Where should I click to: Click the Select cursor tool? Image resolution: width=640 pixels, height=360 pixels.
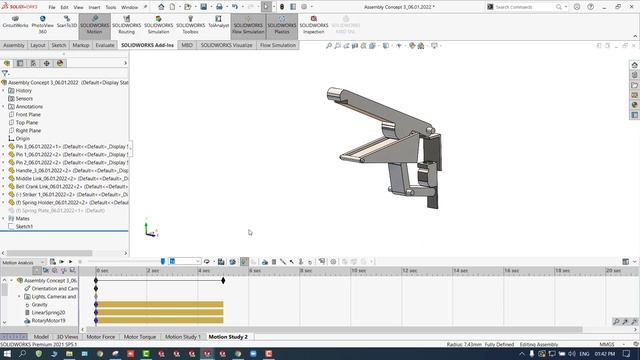pyautogui.click(x=266, y=7)
